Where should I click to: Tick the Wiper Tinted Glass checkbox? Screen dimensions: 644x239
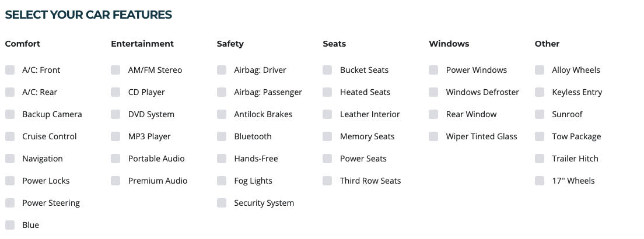click(x=433, y=136)
